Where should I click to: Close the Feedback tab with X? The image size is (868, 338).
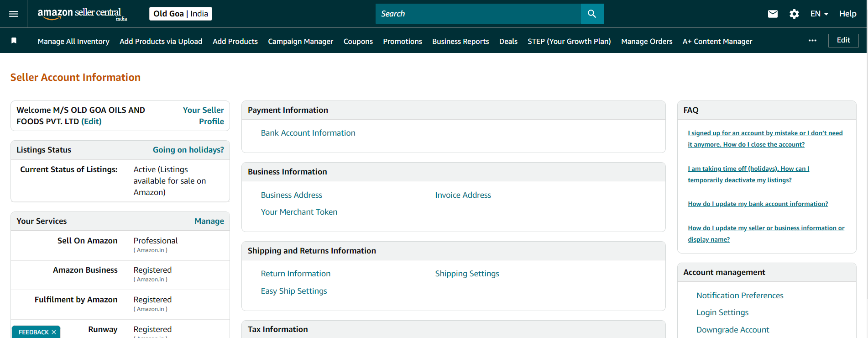point(54,332)
